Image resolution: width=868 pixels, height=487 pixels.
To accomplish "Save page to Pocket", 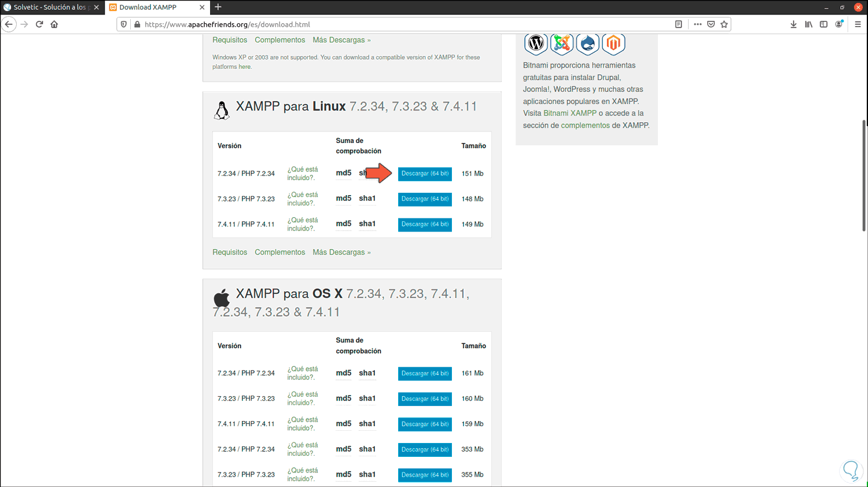I will pos(711,24).
